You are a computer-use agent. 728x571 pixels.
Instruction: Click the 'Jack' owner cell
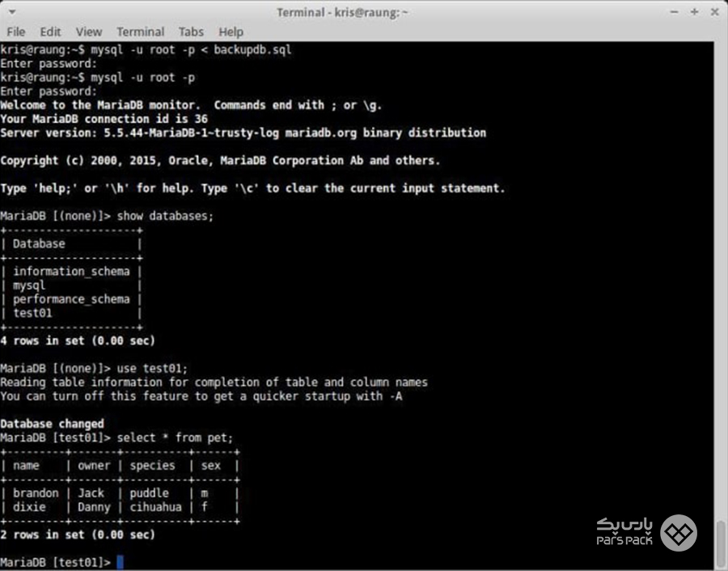[91, 493]
